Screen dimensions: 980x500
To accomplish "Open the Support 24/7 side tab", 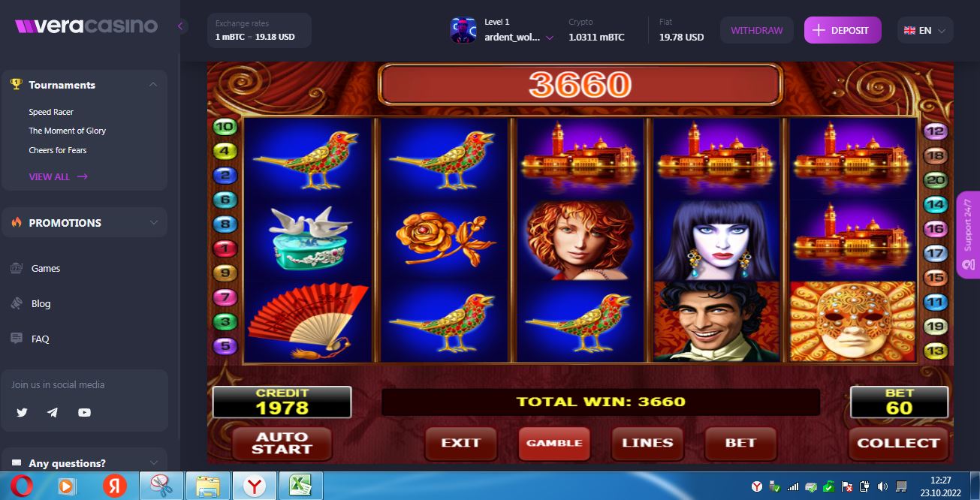I will pyautogui.click(x=968, y=234).
